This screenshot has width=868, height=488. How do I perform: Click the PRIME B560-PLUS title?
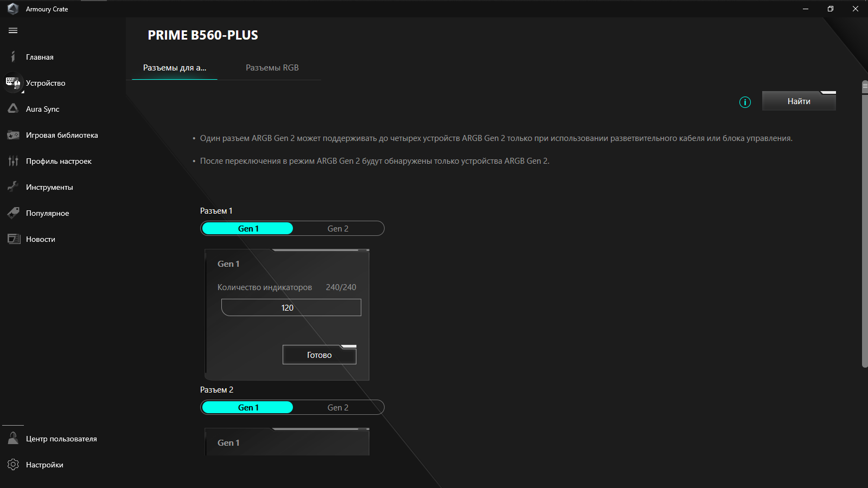(x=203, y=35)
